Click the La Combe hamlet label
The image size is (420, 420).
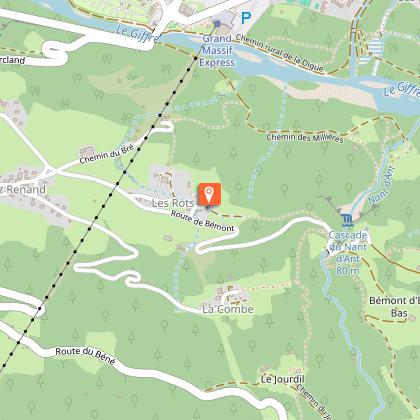228,309
